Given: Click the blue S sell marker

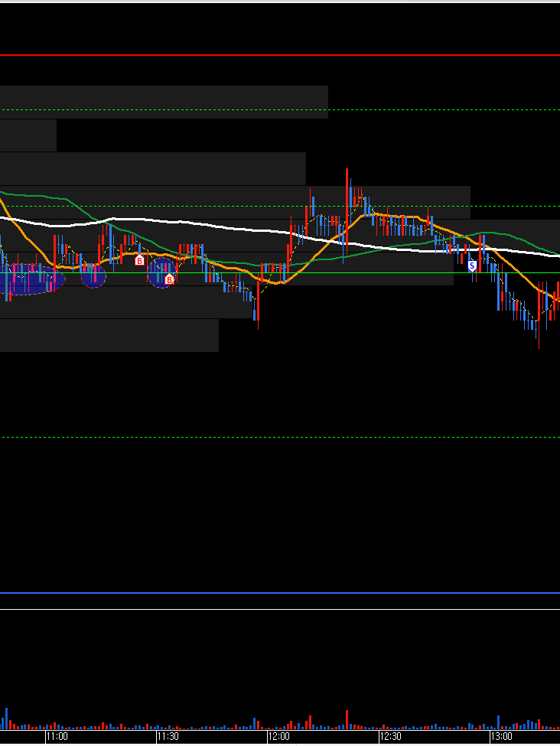Looking at the screenshot, I should point(472,265).
